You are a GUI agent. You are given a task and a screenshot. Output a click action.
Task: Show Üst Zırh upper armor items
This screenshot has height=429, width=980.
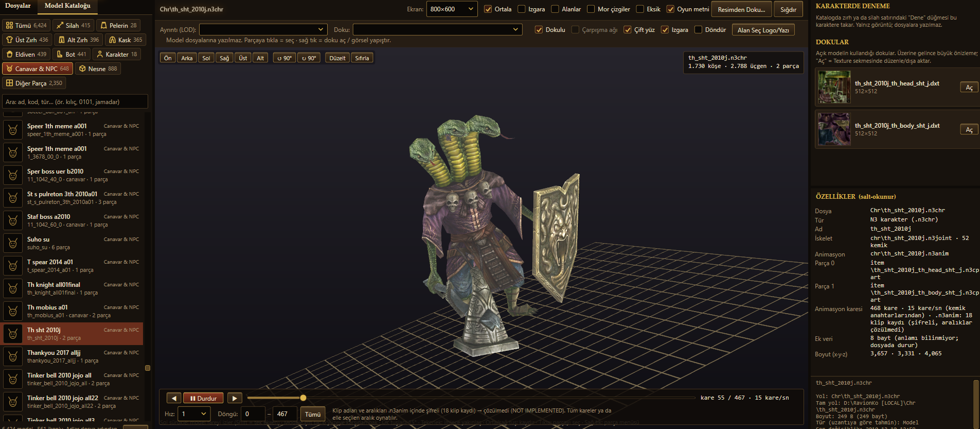27,40
